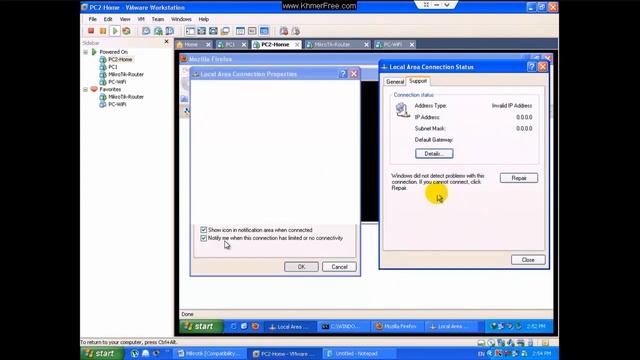The image size is (640, 360).
Task: Click the highlighted Console view toolbar icon
Action: point(264,31)
